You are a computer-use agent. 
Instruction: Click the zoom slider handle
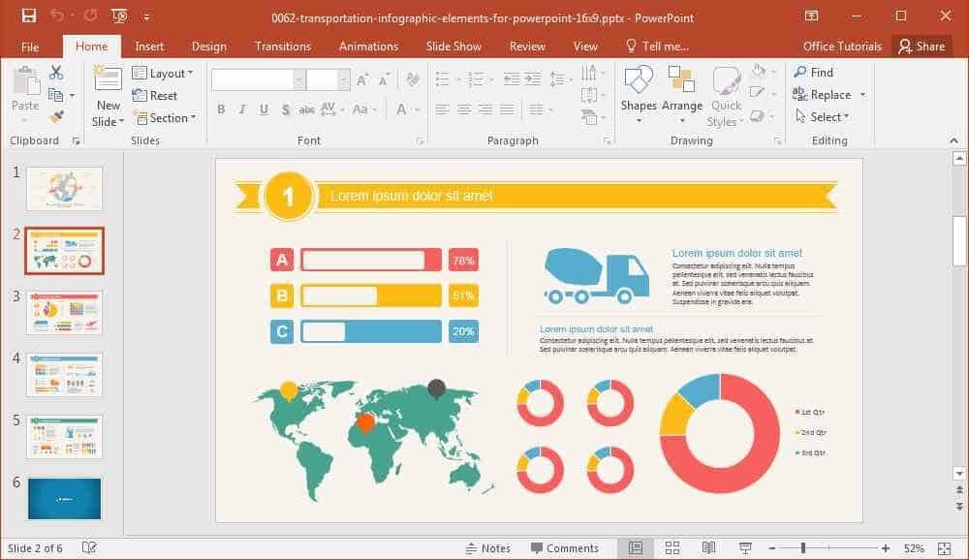[802, 548]
